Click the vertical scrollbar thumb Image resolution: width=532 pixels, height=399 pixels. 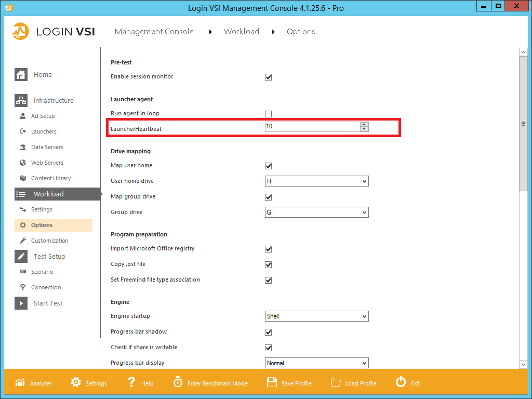tap(523, 124)
